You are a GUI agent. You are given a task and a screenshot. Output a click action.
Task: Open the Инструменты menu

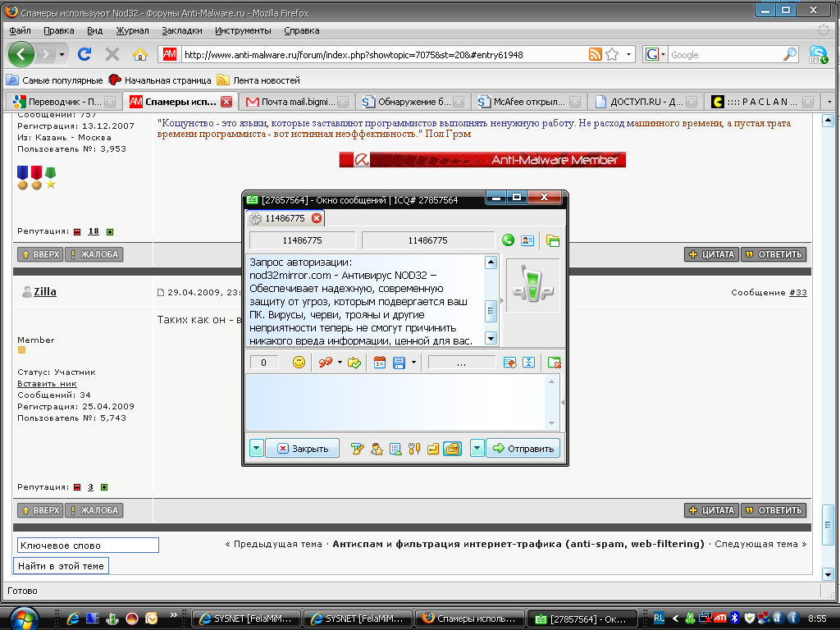click(x=243, y=30)
